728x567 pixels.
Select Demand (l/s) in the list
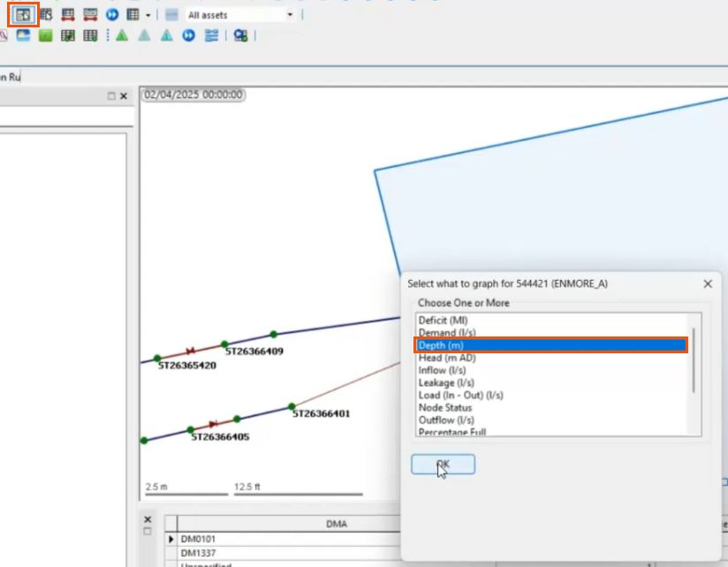[447, 333]
